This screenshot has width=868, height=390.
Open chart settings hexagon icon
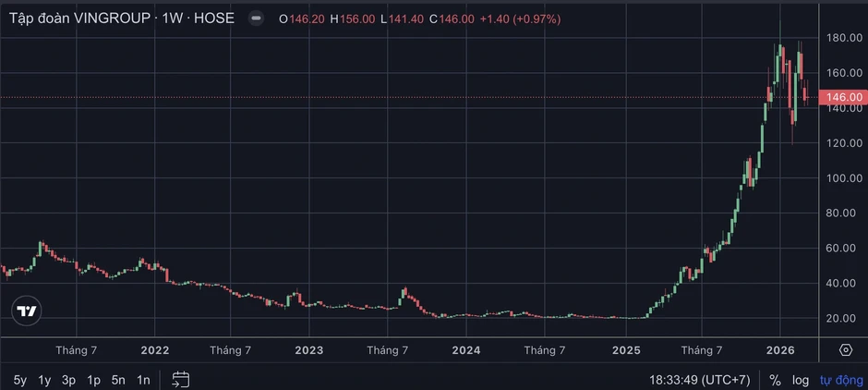point(845,350)
